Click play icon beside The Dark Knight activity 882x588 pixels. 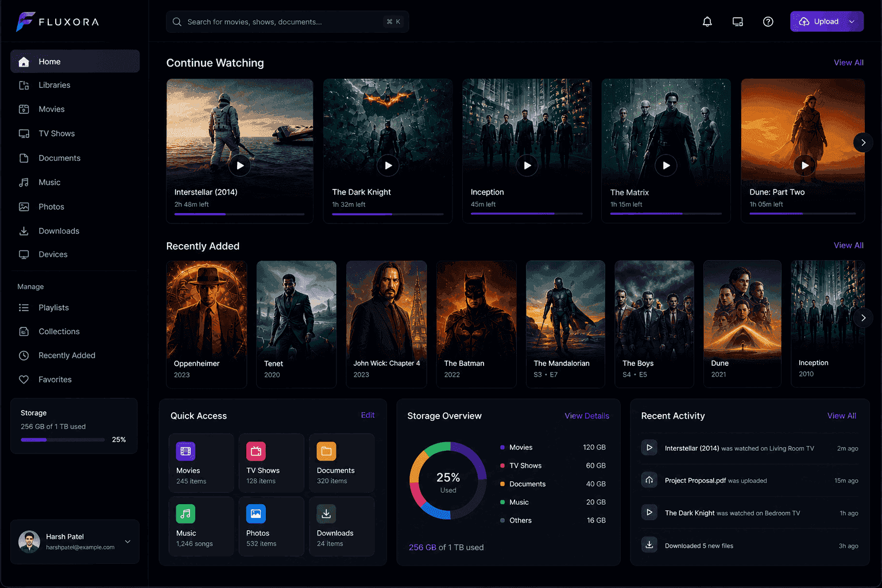click(x=649, y=513)
